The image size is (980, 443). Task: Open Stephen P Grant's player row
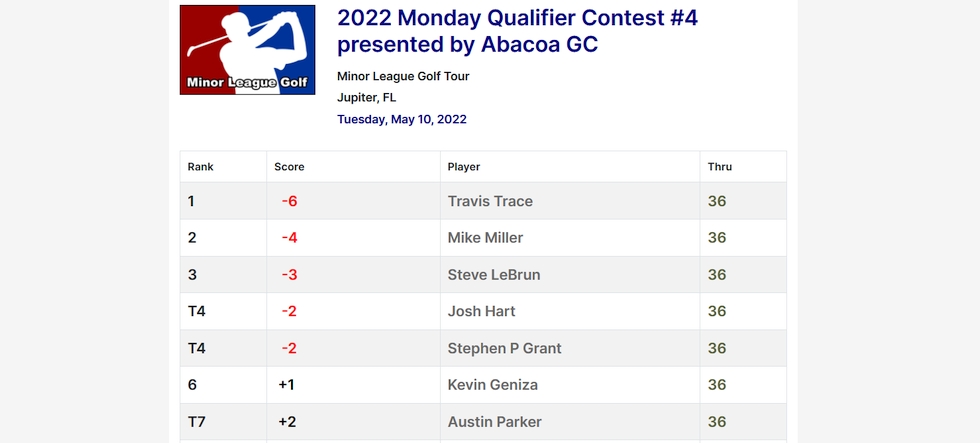tap(504, 348)
